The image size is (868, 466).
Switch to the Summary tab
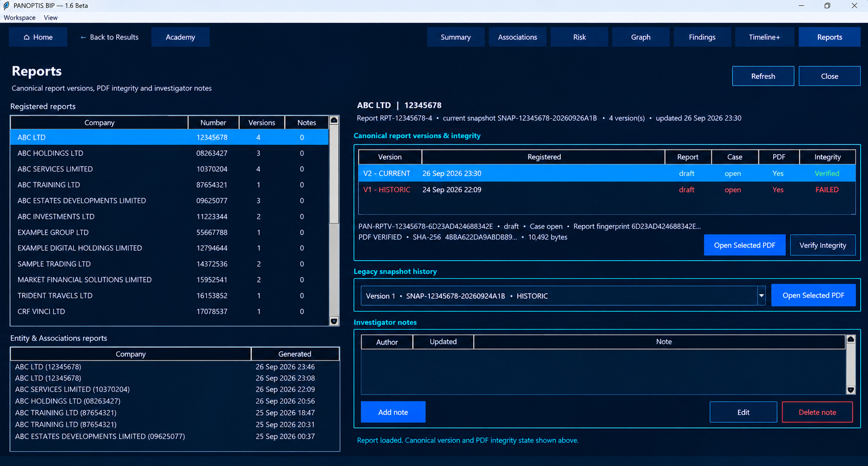(x=455, y=37)
